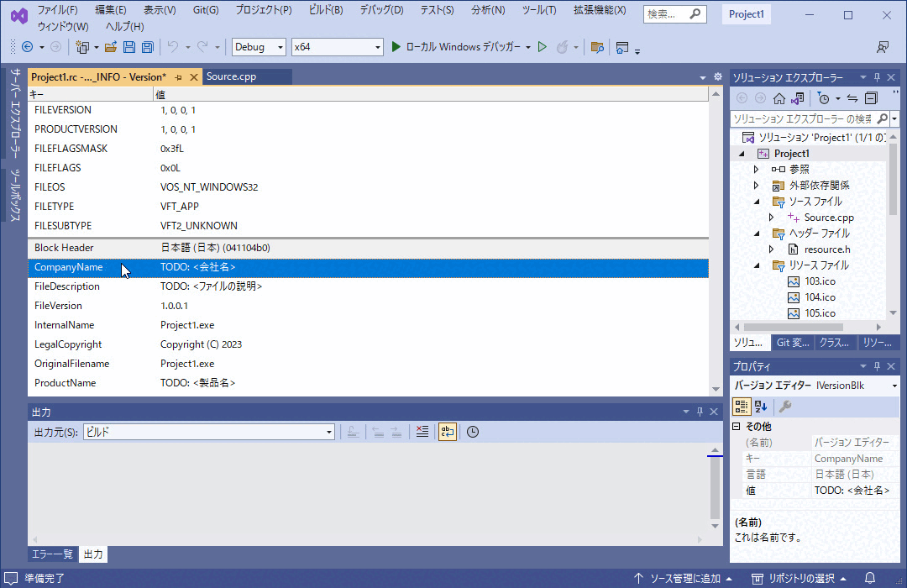Click the hot reload flame icon

click(562, 47)
